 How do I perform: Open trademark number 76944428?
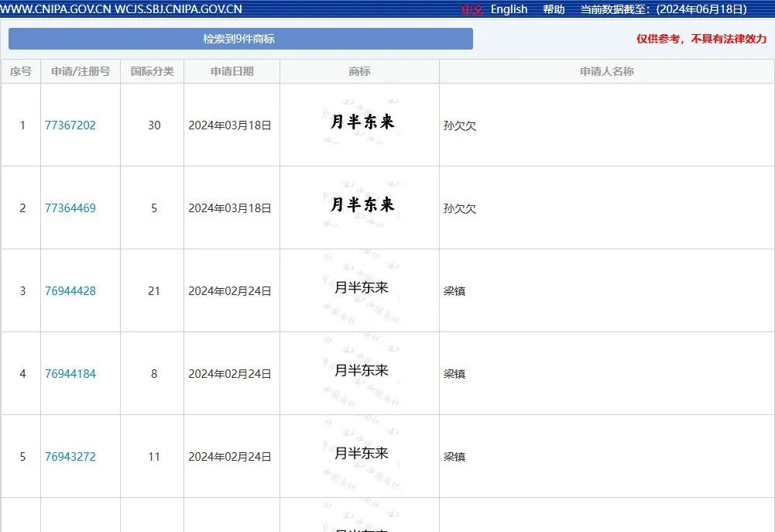coord(70,290)
